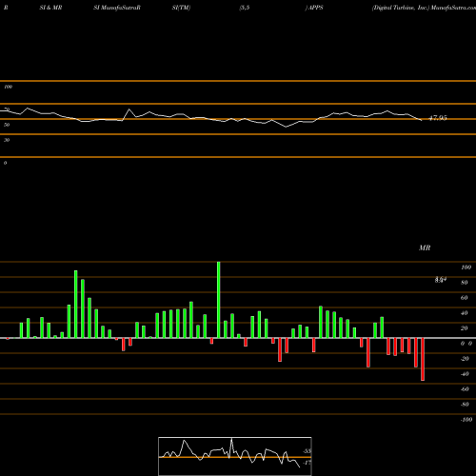
Task: Click the 50 label on RSI axis
Action: [7, 125]
